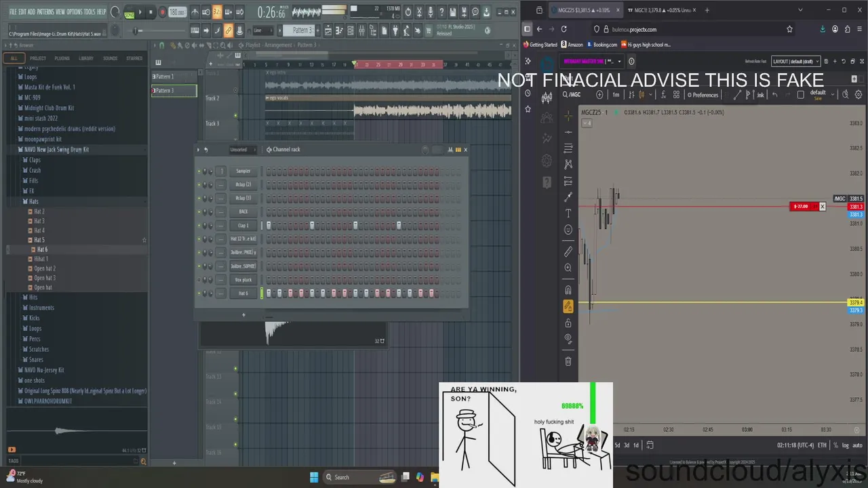
Task: Reload the page in the browser
Action: pos(564,29)
